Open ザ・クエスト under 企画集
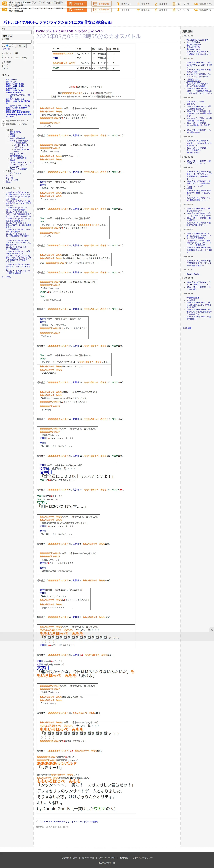This screenshot has width=214, height=868. pyautogui.click(x=15, y=174)
